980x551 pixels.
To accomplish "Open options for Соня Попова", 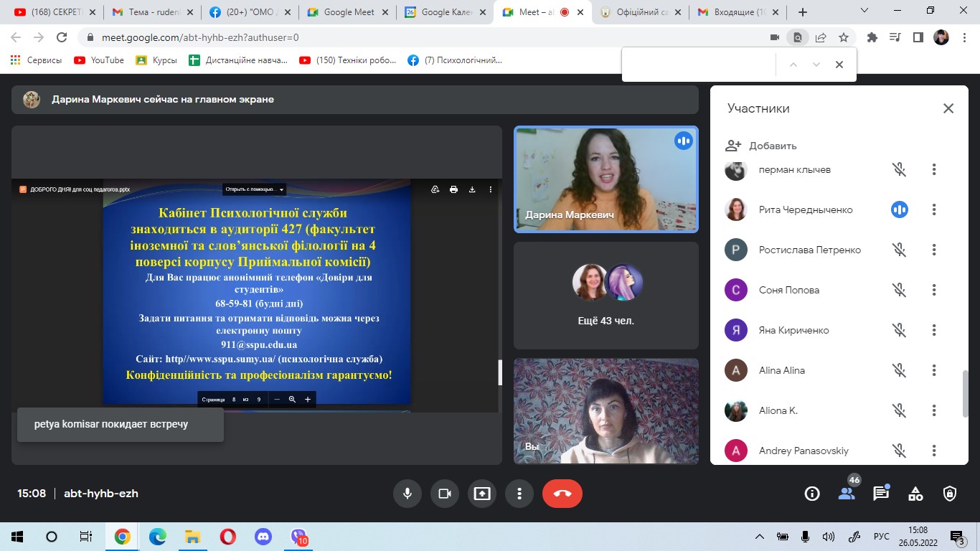I will point(934,290).
